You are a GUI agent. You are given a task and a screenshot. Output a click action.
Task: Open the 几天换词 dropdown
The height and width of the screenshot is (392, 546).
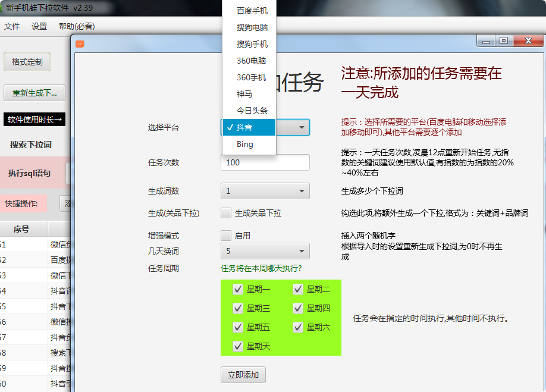265,251
